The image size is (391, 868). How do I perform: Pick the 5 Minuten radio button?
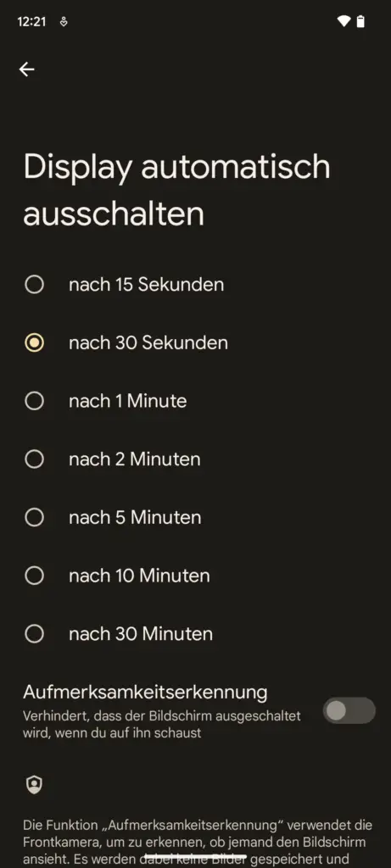34,517
